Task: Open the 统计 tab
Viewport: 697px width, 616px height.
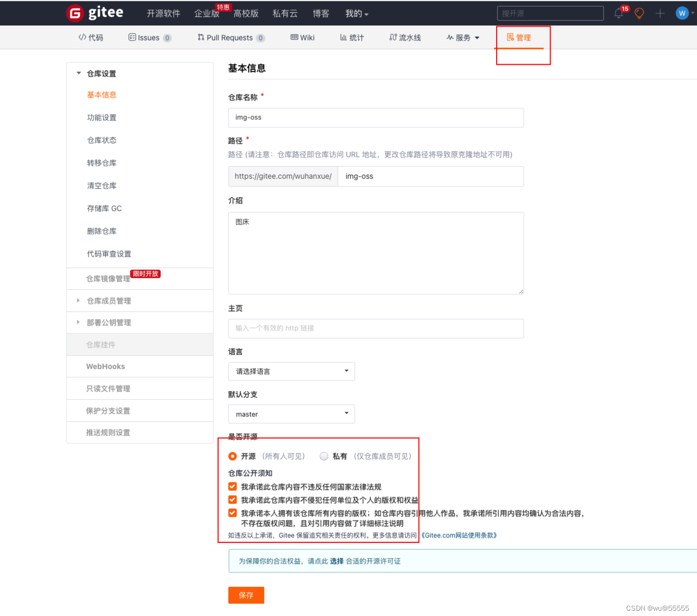Action: point(352,38)
